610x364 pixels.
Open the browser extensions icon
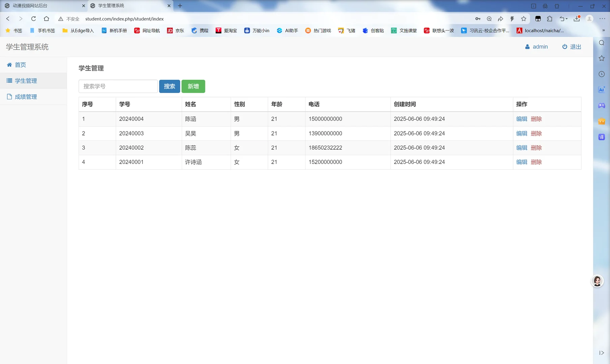tap(550, 19)
